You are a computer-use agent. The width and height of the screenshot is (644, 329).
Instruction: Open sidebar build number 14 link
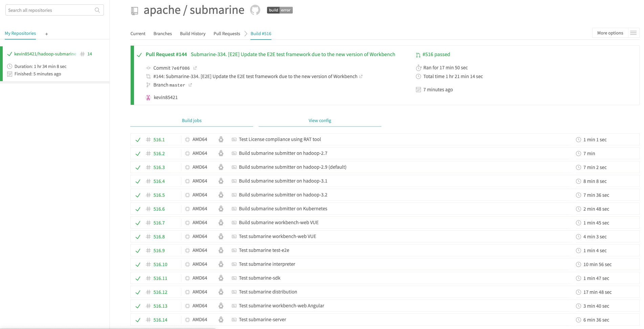tap(90, 54)
